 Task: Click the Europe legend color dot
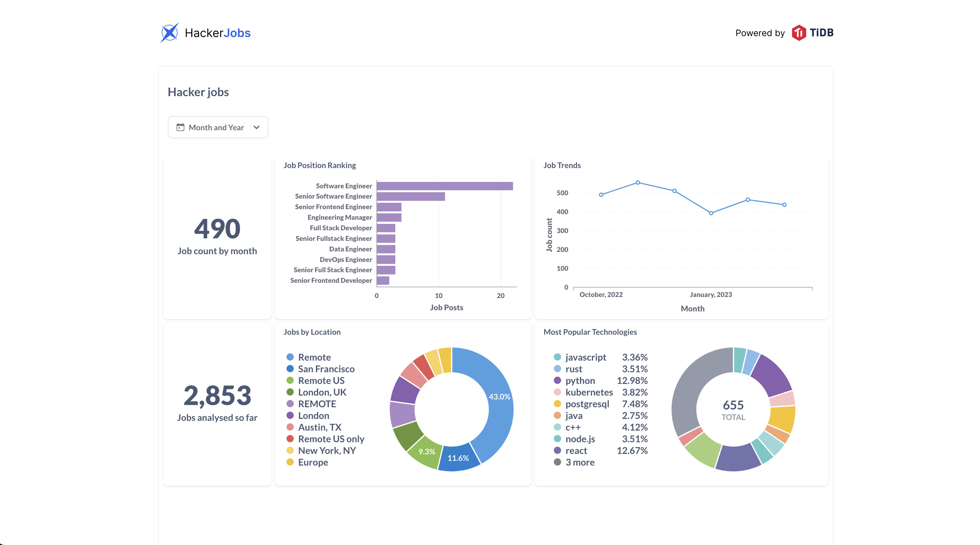click(290, 462)
